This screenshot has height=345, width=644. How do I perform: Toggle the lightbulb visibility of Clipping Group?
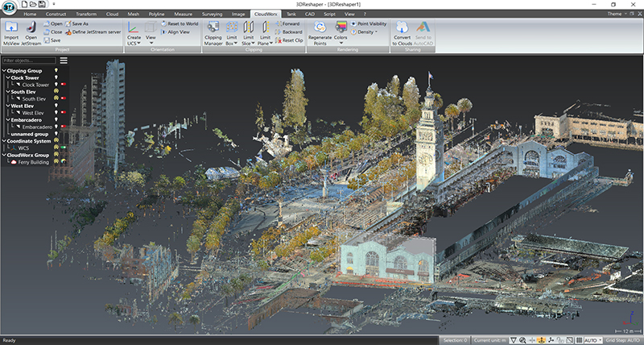coord(56,71)
